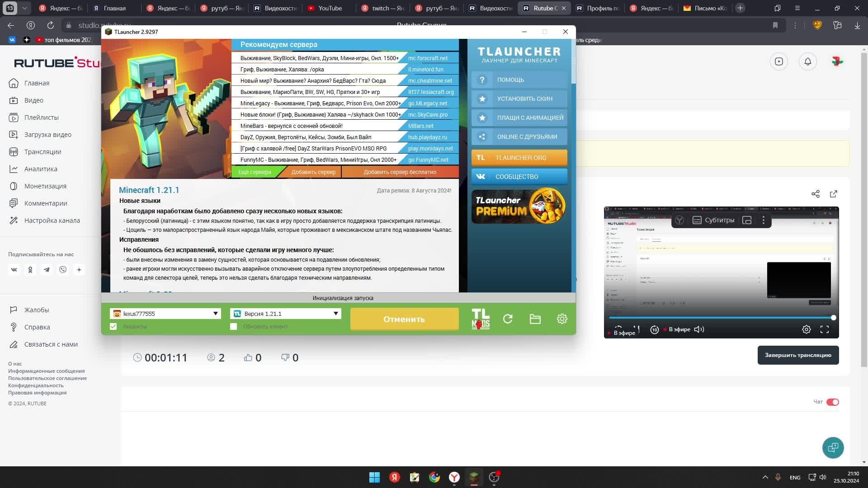Turn off the Чат toggle

tap(832, 402)
